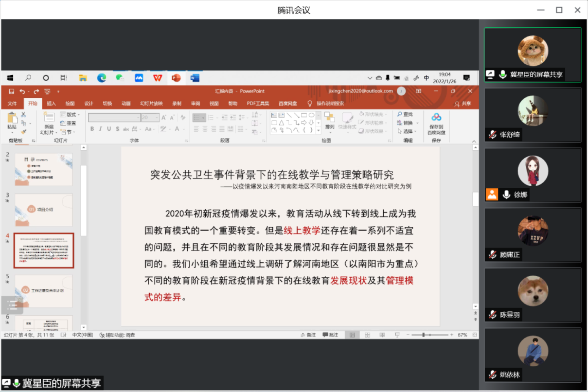Open Comments (批注) in the status bar

coord(330,335)
